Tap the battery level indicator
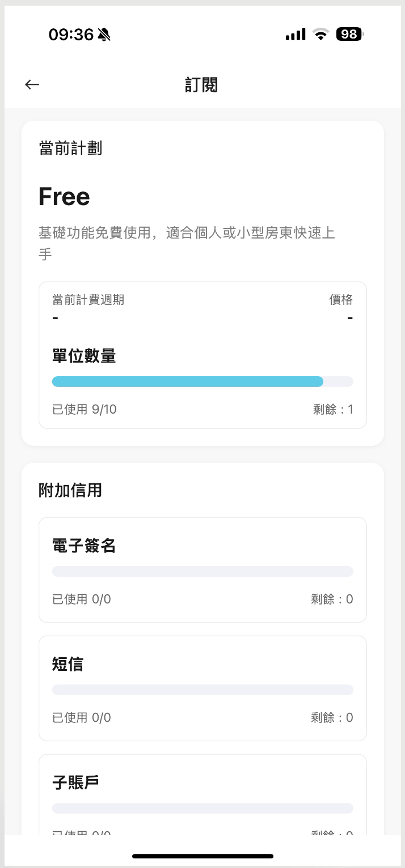The height and width of the screenshot is (868, 405). click(349, 35)
